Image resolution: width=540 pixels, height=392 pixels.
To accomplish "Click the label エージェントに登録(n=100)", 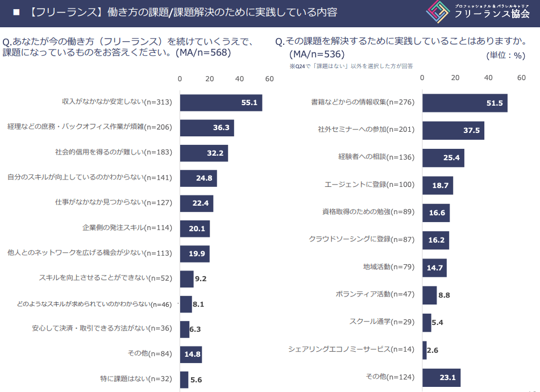I will coord(369,185).
